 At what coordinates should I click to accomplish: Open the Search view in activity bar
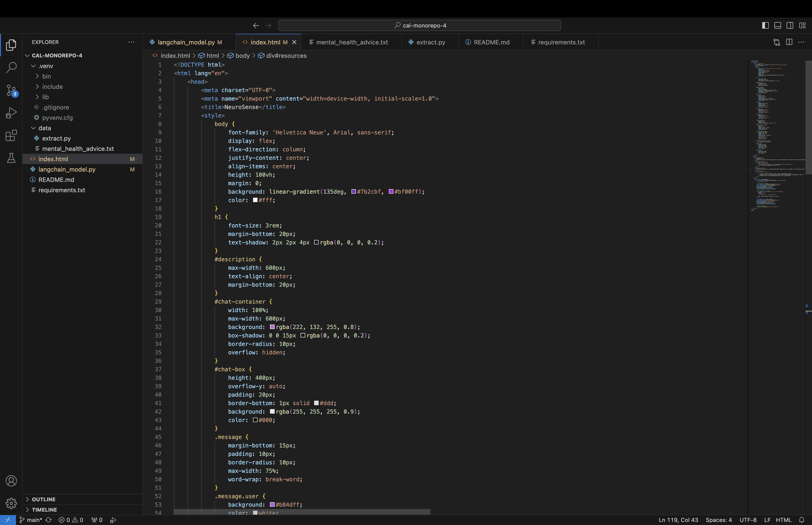pyautogui.click(x=11, y=67)
